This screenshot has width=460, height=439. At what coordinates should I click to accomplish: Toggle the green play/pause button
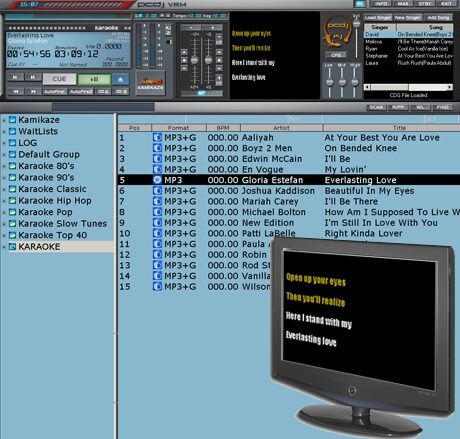point(94,79)
